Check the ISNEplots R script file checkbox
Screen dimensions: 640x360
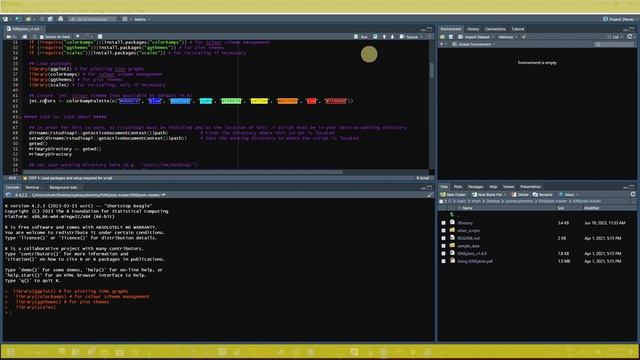tap(443, 253)
